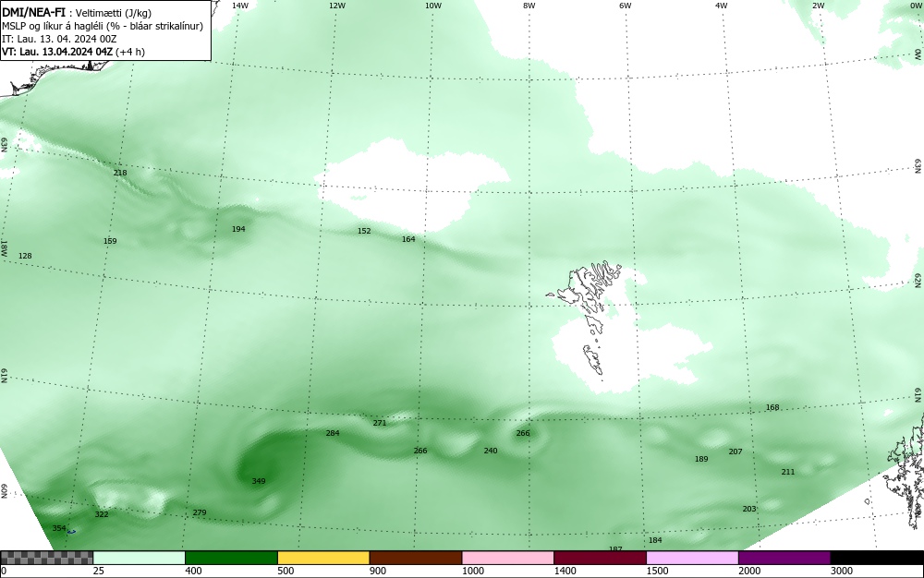924x578 pixels.
Task: Click the 14W longitude label
Action: pyautogui.click(x=240, y=6)
